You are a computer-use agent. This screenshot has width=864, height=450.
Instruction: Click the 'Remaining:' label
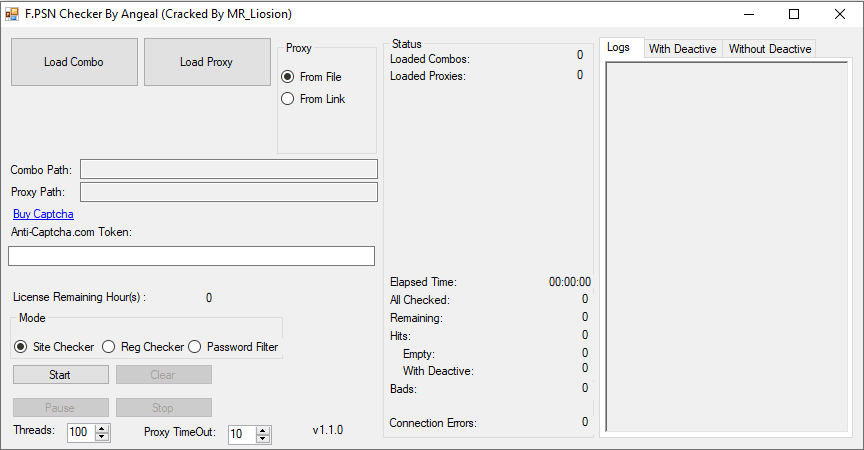(x=416, y=318)
